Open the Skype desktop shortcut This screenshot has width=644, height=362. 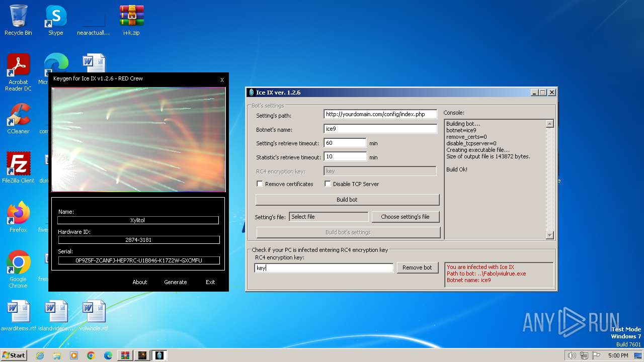click(x=55, y=20)
